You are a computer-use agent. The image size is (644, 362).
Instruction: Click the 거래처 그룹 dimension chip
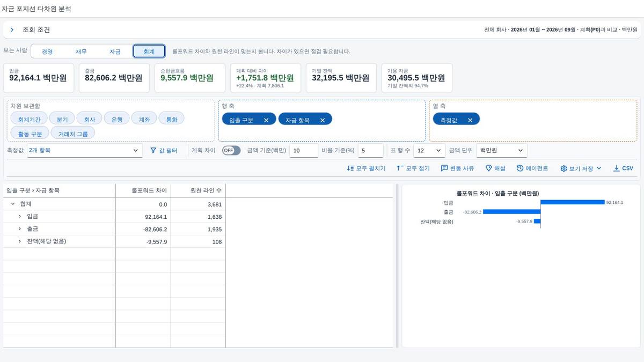(x=74, y=134)
